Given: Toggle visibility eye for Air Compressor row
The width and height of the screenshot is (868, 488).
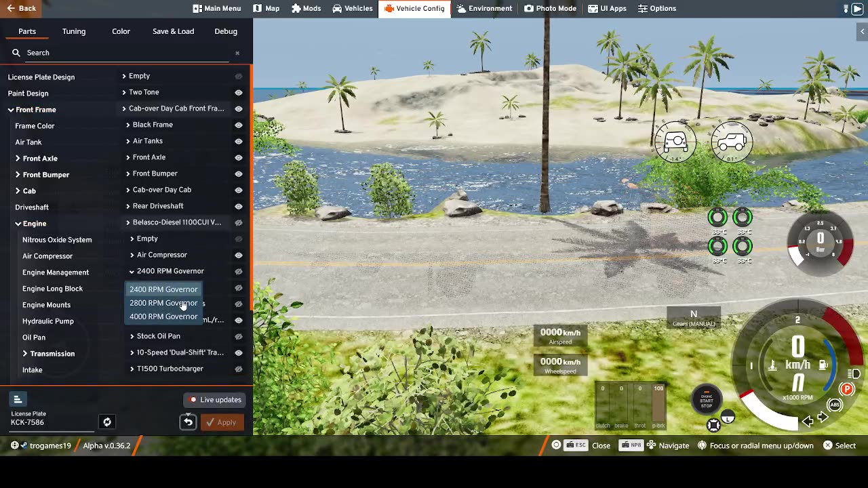Looking at the screenshot, I should (x=239, y=255).
